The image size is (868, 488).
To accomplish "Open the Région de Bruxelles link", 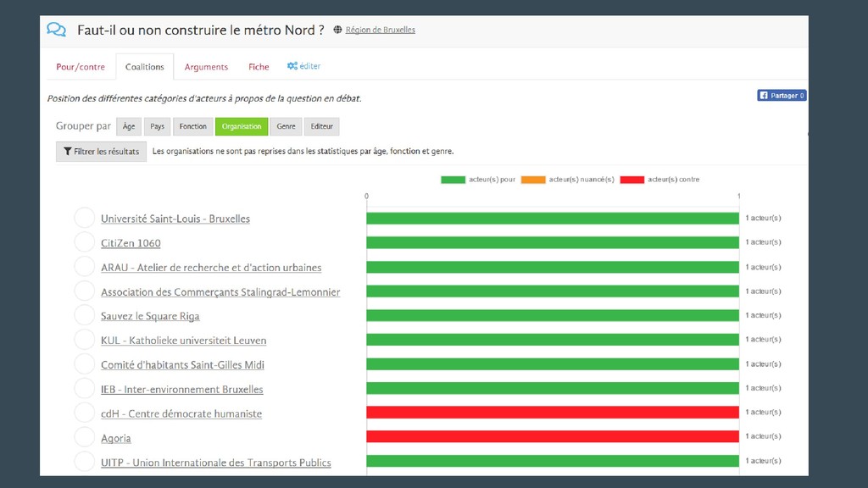I will point(381,30).
